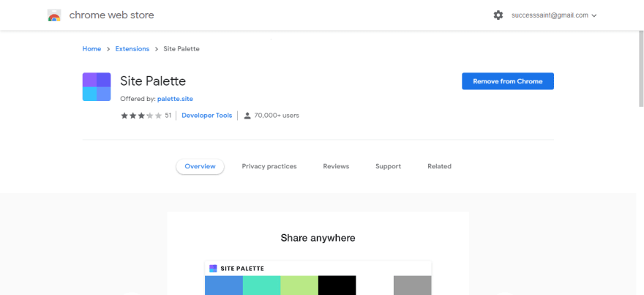Click the users person icon

247,116
